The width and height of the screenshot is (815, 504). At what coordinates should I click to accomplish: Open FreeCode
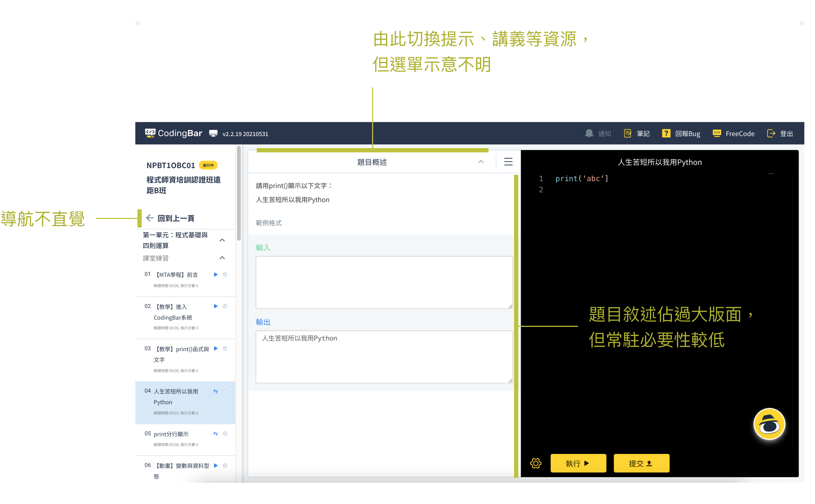733,133
